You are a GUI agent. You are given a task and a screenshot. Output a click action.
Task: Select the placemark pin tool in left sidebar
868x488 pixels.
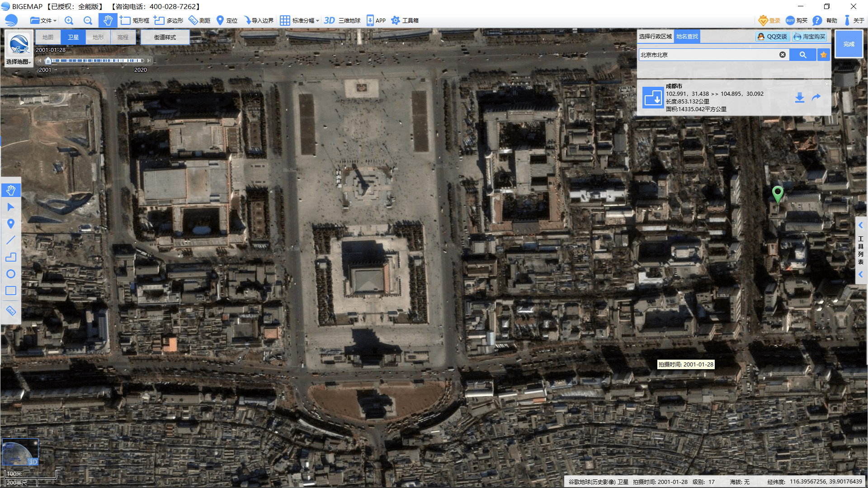point(11,224)
